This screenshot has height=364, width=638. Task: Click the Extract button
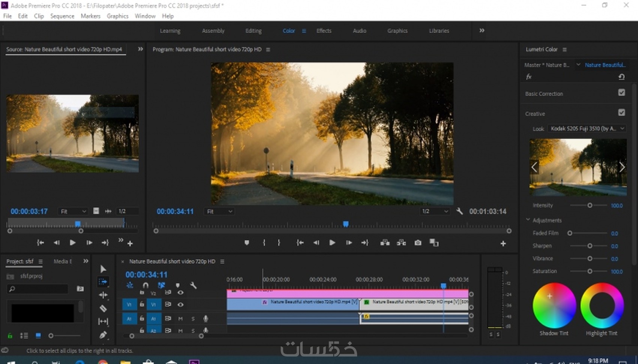point(402,243)
